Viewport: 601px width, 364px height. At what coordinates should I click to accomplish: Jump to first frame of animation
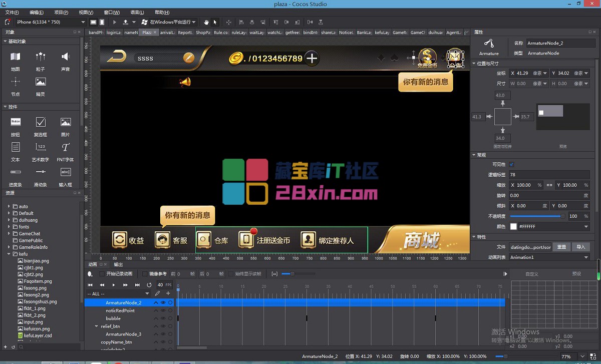(90, 285)
